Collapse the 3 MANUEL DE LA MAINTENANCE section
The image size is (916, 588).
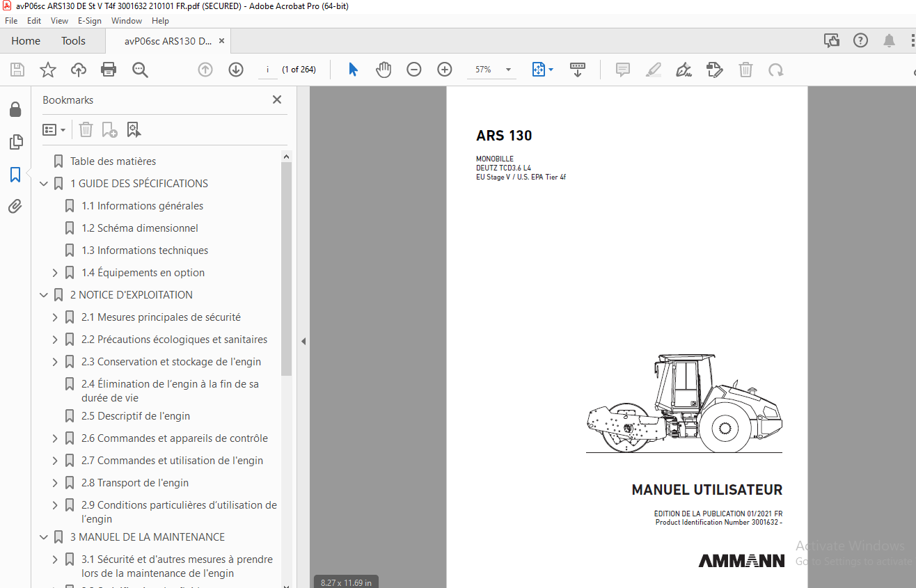(44, 537)
